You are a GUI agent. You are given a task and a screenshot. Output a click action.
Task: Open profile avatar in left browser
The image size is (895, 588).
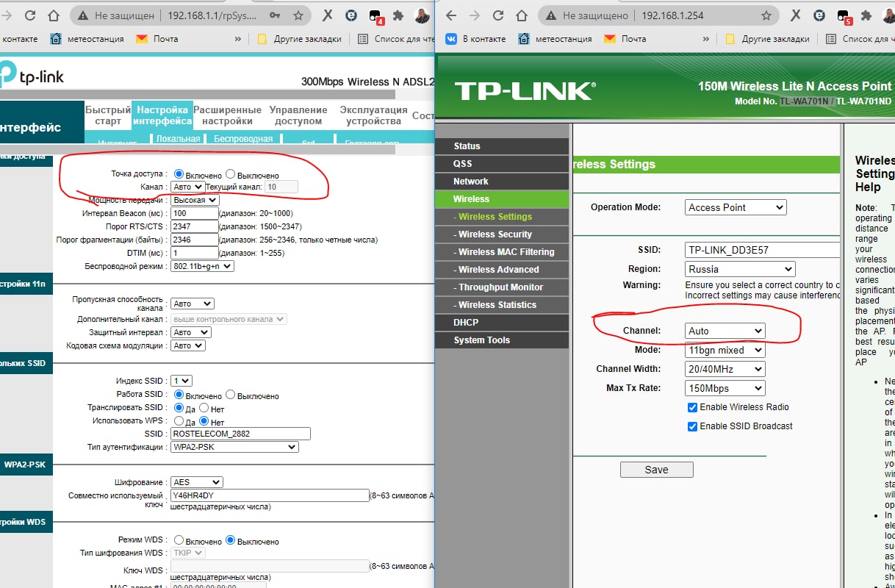click(423, 15)
